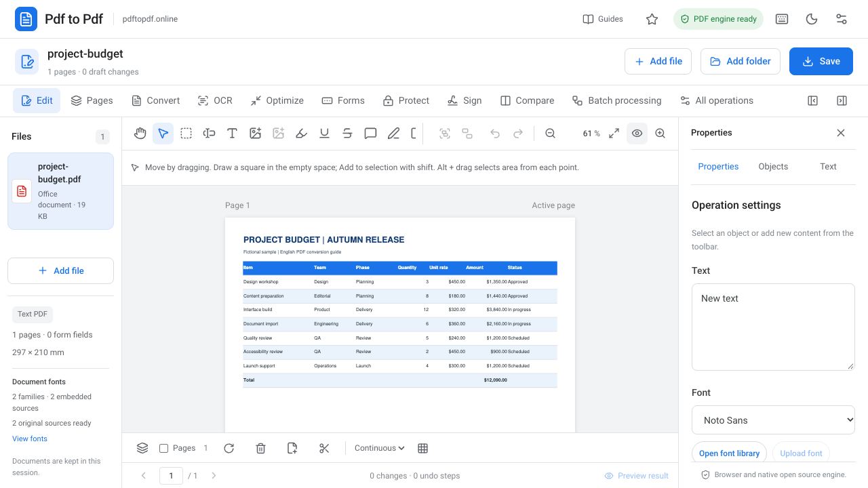Click the grid view icon
868x488 pixels.
click(x=423, y=448)
